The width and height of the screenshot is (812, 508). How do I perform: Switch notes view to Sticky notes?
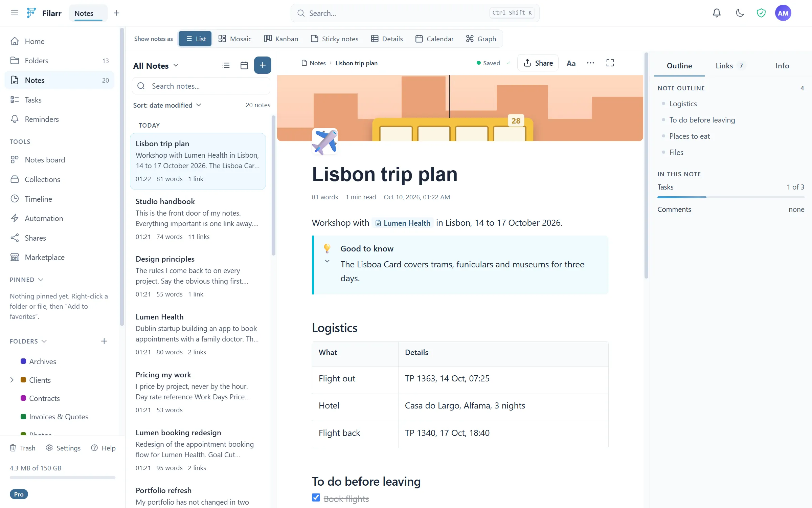coord(335,39)
